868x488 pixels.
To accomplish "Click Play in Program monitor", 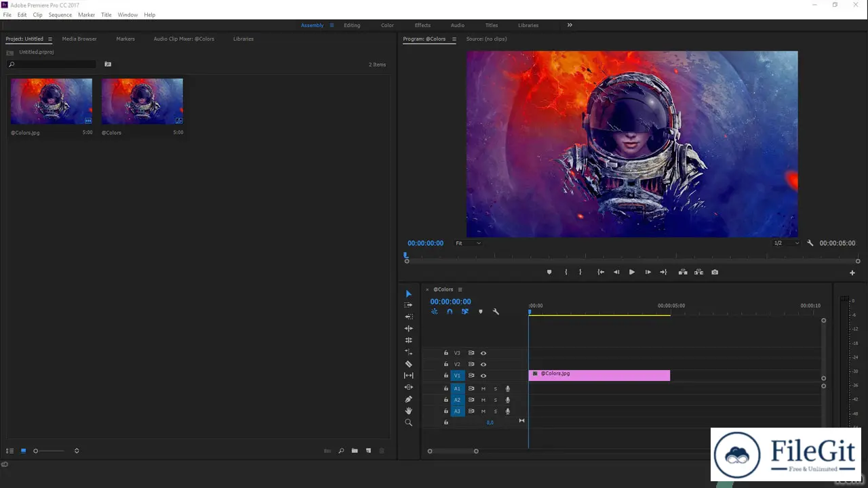I will coord(631,272).
